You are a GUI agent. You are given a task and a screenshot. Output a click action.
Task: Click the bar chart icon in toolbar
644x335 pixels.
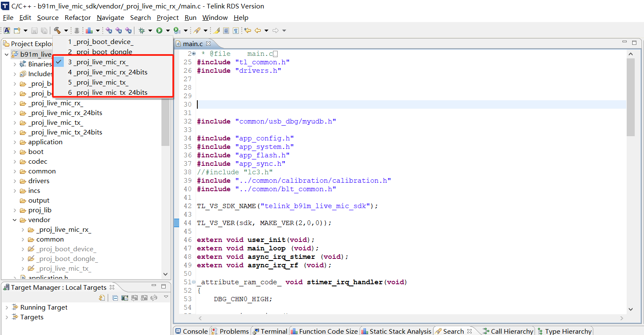pos(89,30)
